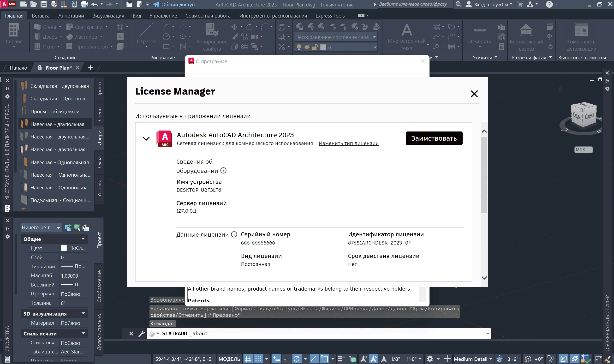The width and height of the screenshot is (614, 364).
Task: Select the Move tool in ribbon
Action: point(234,27)
